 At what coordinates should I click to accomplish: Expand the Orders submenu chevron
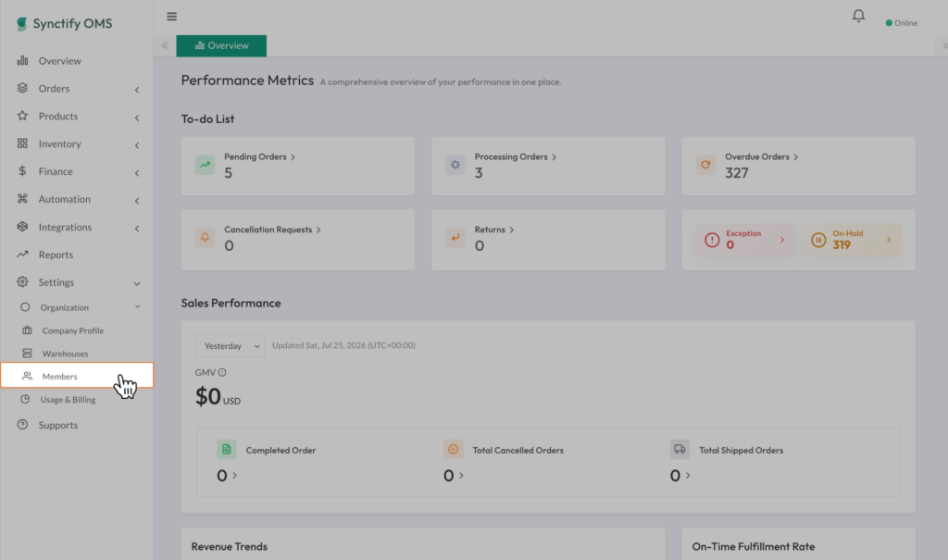[x=137, y=90]
